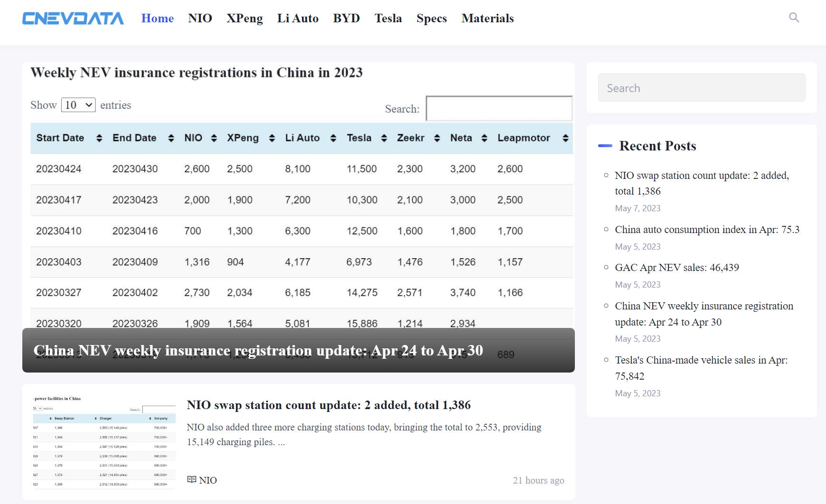The width and height of the screenshot is (826, 504).
Task: Sort the table by Zeekr column
Action: coord(436,138)
